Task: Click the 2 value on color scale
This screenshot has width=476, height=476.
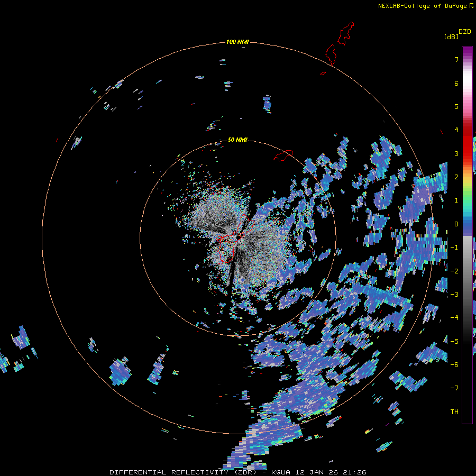Action: 456,177
